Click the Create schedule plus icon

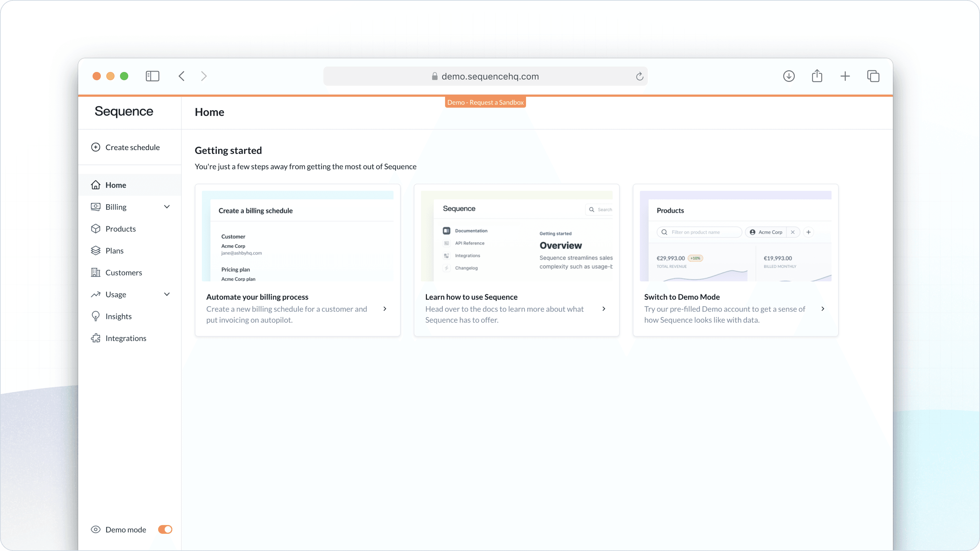[95, 147]
